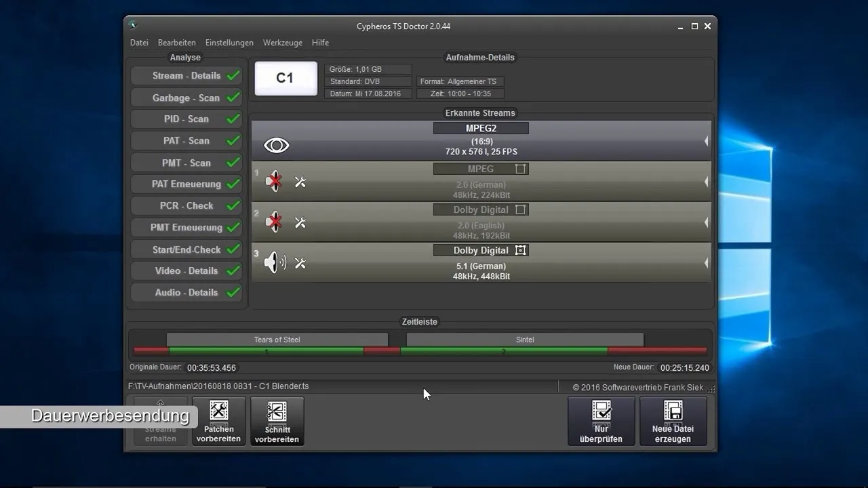Click Schnitt vorbereiten button
The height and width of the screenshot is (488, 868).
277,422
